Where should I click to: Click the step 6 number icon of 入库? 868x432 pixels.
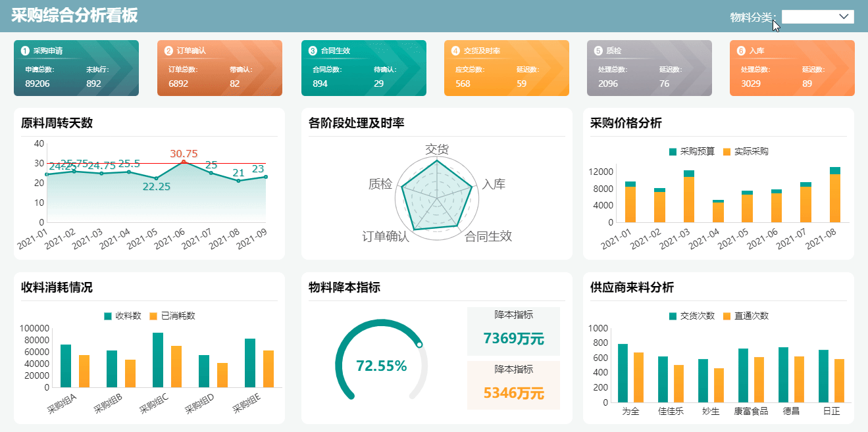coord(741,51)
